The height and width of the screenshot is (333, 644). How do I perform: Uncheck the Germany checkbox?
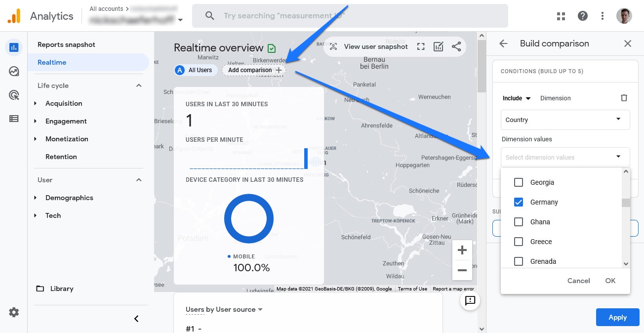tap(519, 202)
